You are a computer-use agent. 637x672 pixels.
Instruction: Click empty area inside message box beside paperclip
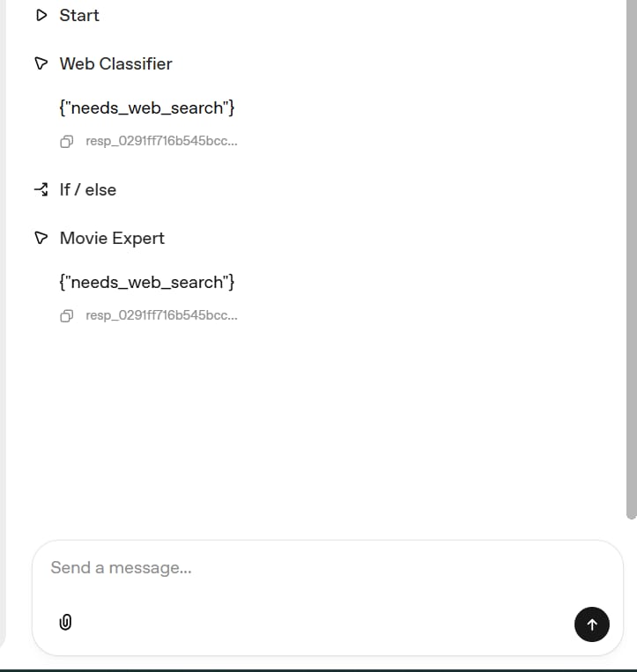322,623
